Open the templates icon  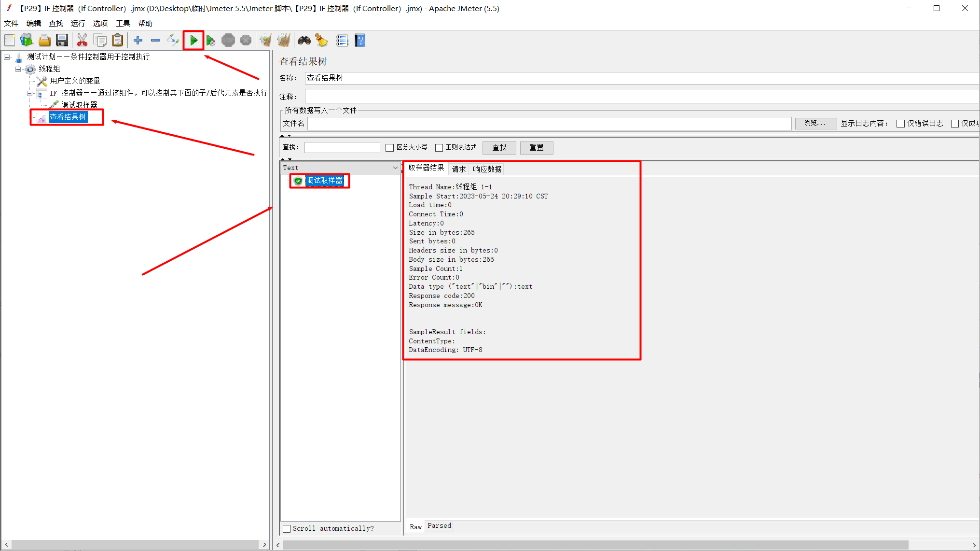pos(27,41)
